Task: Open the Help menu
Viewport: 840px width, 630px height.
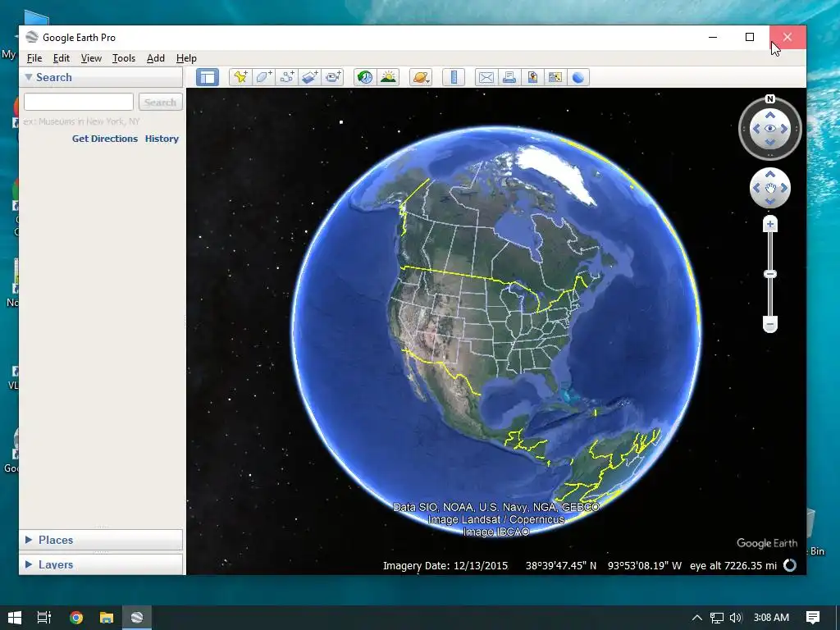Action: tap(186, 58)
